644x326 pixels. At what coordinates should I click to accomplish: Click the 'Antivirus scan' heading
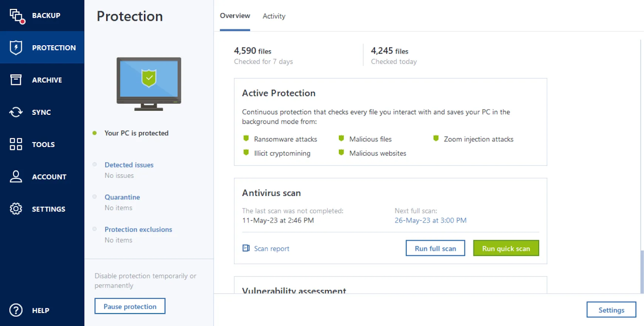[x=271, y=193]
